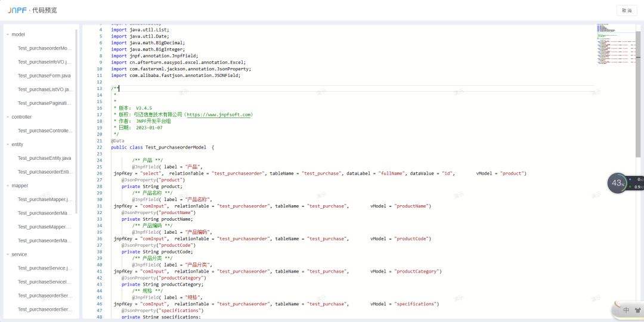Open the Test_purchaseInfoVO.j... file
This screenshot has height=322, width=644.
point(45,62)
